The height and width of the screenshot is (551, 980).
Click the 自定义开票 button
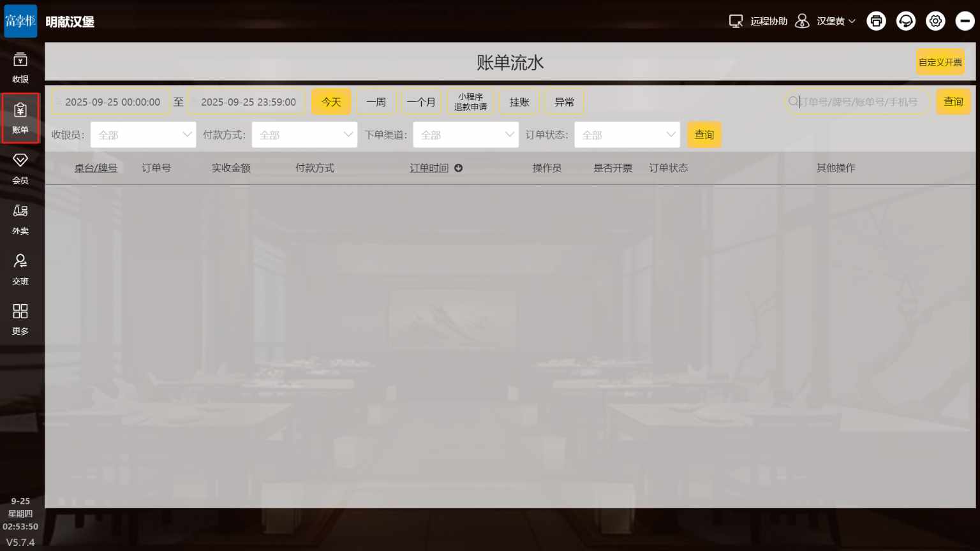point(940,62)
